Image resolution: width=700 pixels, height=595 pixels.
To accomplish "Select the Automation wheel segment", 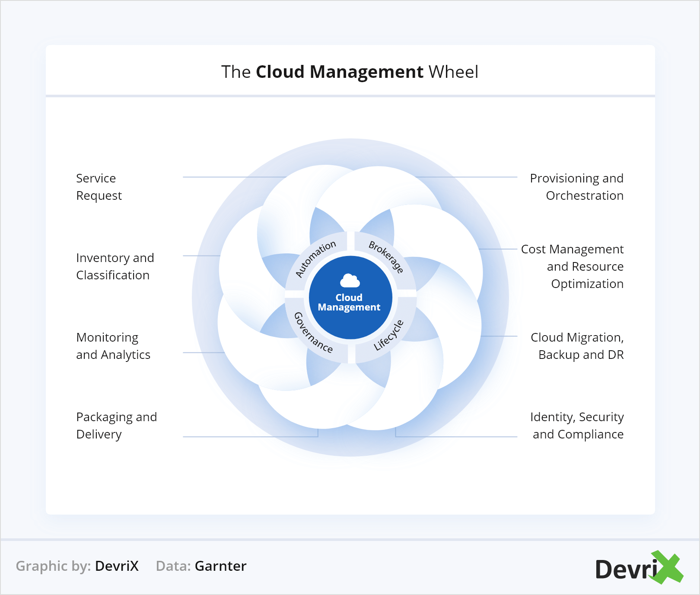I will point(315,259).
